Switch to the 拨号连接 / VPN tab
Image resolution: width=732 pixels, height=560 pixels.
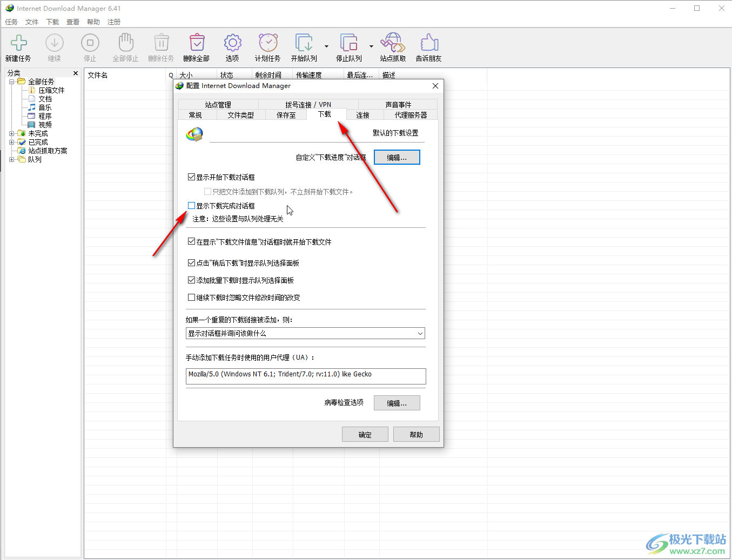click(308, 105)
